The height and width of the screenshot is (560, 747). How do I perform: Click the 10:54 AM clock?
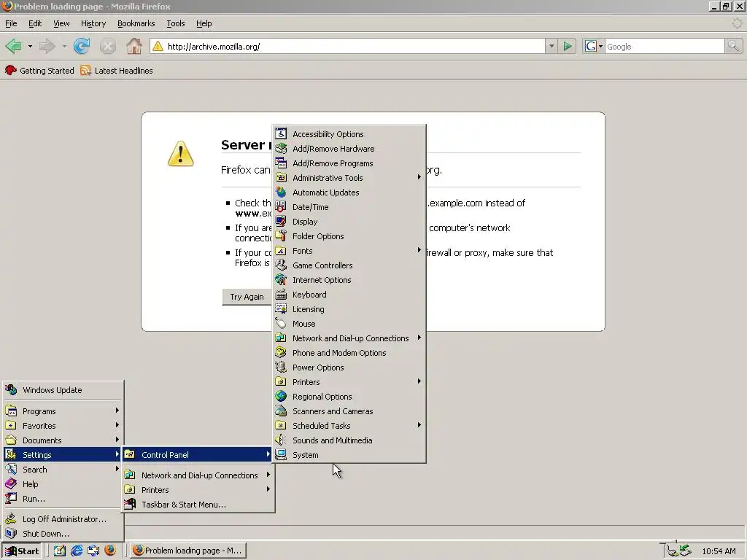719,551
